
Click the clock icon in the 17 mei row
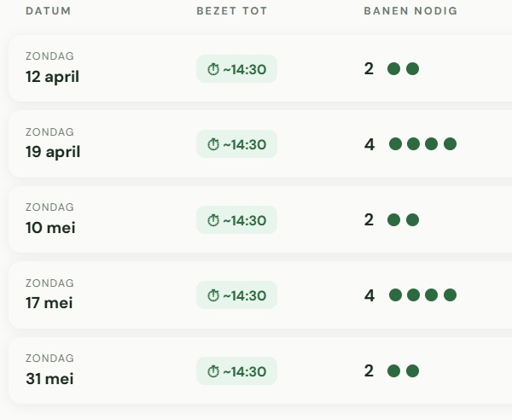213,295
